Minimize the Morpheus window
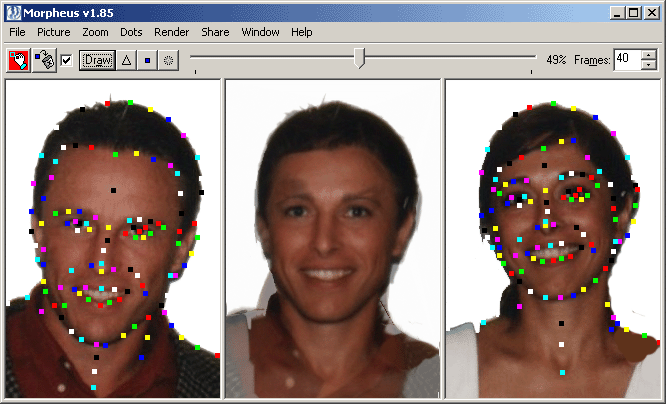Screen dimensions: 666x404 pyautogui.click(x=617, y=13)
